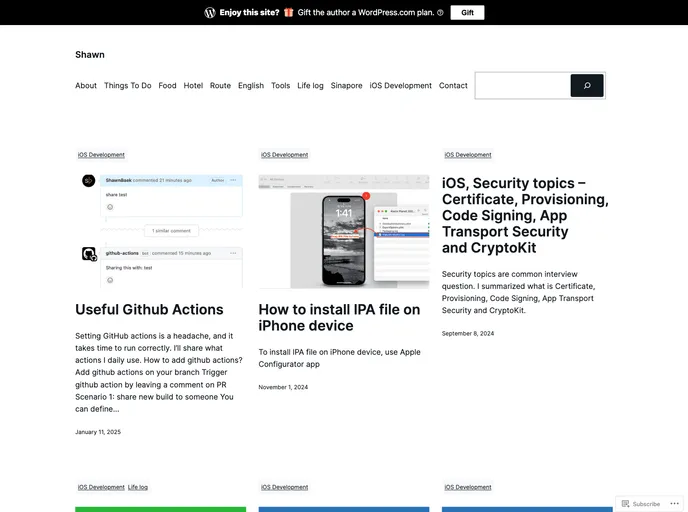Click the excerpt 'To install IPA file on iPhone device'

pos(340,358)
